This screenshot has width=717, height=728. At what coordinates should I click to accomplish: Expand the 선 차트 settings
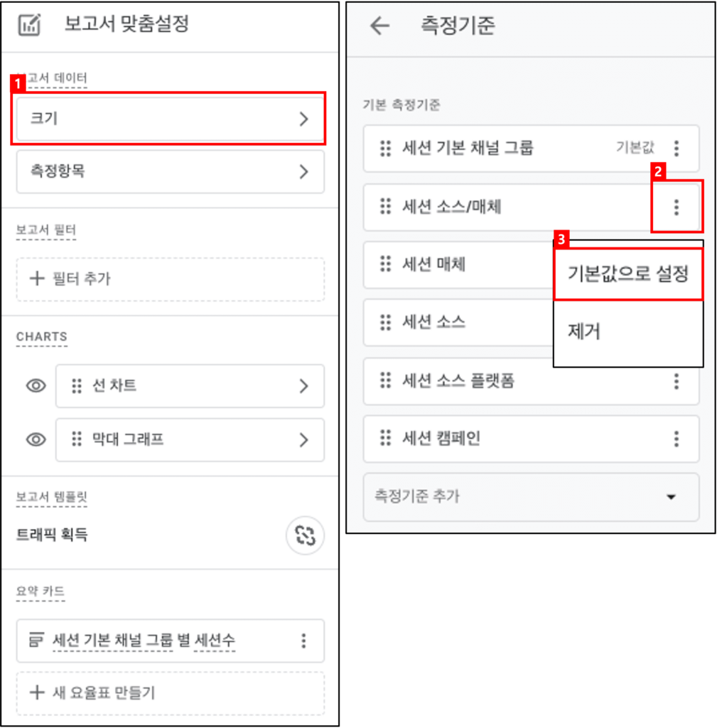click(x=190, y=386)
